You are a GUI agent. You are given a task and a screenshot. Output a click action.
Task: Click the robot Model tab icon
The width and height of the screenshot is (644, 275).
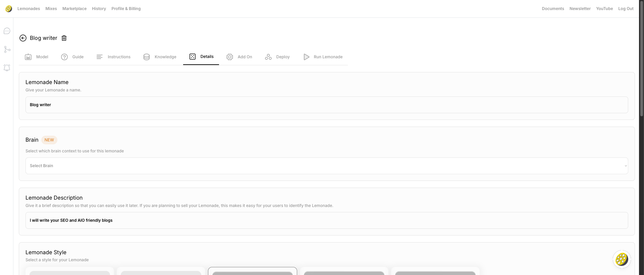(28, 57)
